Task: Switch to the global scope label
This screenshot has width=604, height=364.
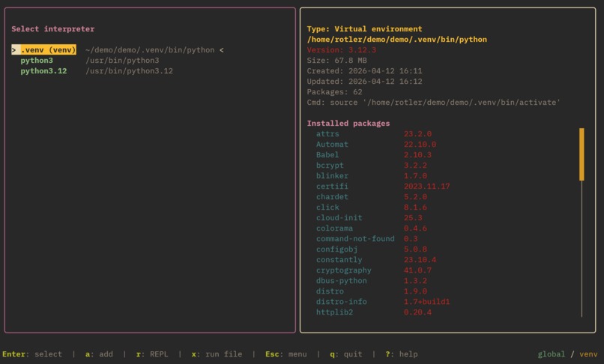Action: tap(552, 354)
